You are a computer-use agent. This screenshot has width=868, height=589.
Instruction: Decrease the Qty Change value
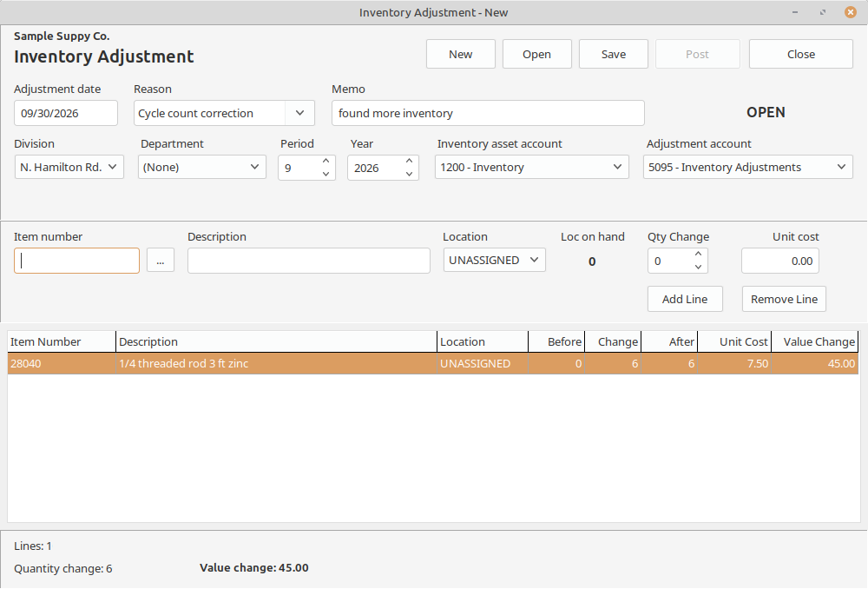tap(698, 267)
